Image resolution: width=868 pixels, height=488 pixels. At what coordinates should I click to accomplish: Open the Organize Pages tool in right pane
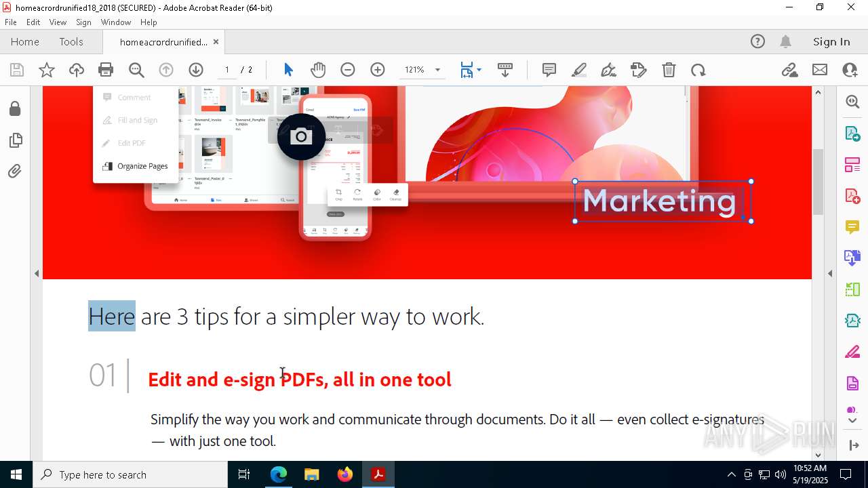852,289
